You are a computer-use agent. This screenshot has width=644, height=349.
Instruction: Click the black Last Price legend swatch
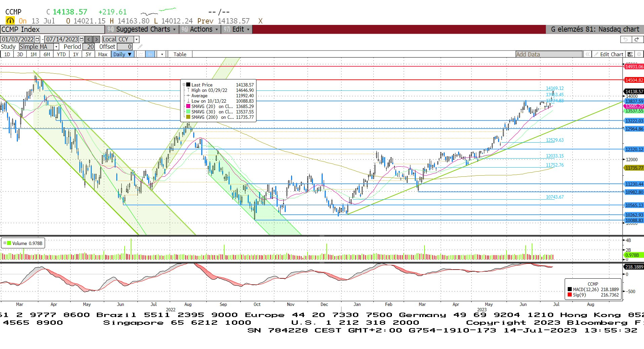(188, 85)
